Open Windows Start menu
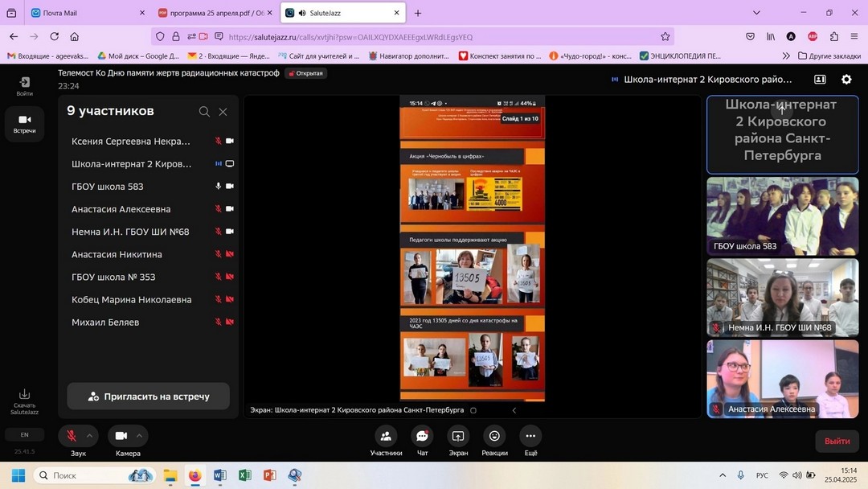The height and width of the screenshot is (489, 868). [x=18, y=475]
